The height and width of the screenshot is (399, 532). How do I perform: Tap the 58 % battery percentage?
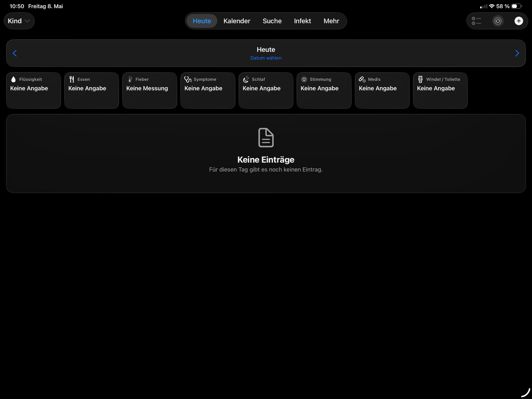click(503, 6)
